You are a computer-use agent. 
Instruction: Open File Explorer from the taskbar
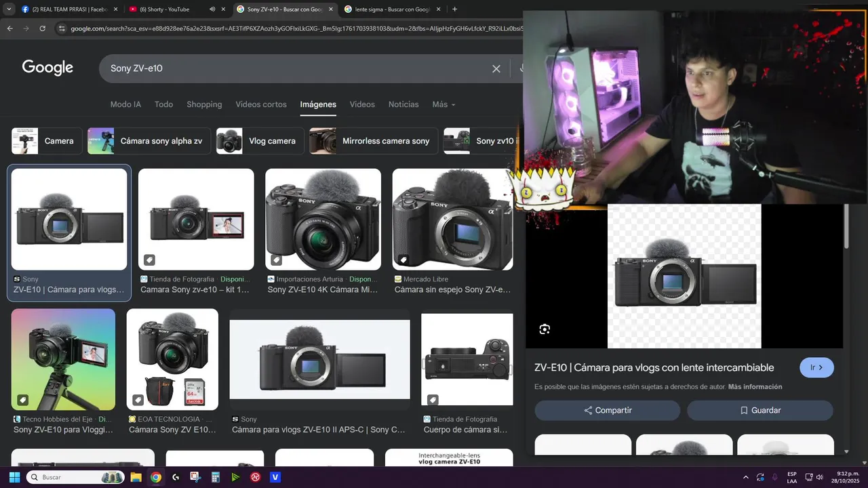[136, 477]
